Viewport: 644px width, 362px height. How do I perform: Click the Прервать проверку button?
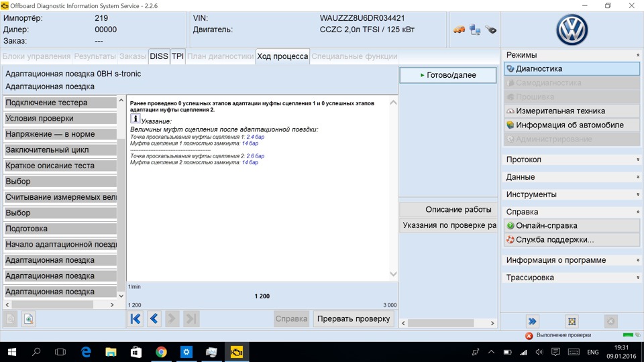click(x=354, y=319)
